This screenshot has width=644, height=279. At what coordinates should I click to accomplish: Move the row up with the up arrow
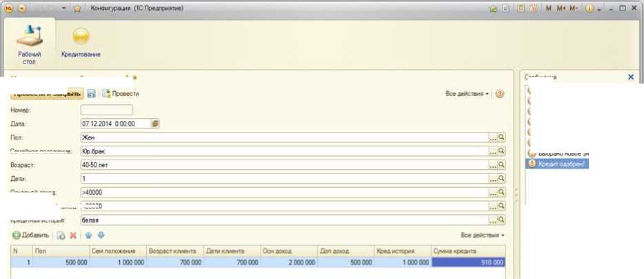[x=88, y=235]
